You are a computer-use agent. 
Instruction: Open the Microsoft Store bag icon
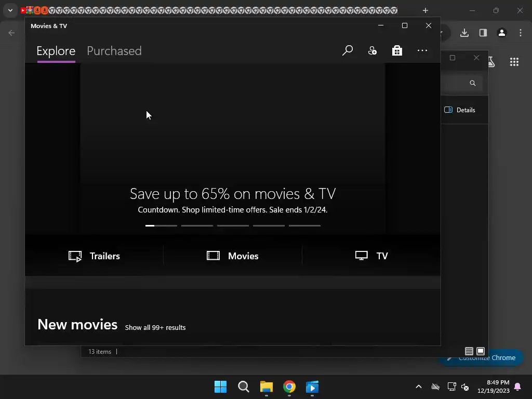coord(397,50)
